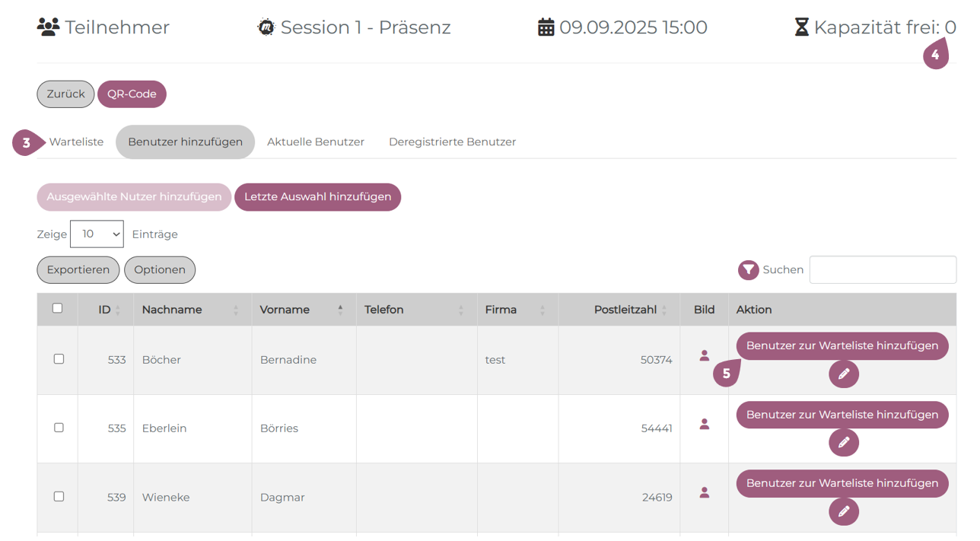
Task: Click the profile picture icon for Böcher
Action: point(705,355)
